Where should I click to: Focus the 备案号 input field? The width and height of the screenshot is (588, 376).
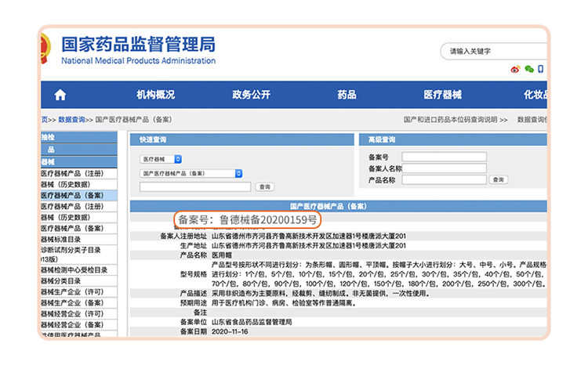tap(444, 157)
